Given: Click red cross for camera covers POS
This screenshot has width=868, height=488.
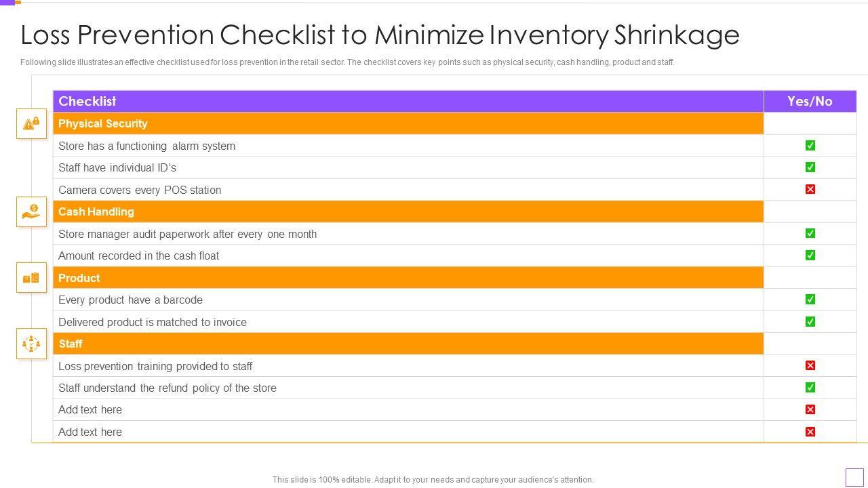Looking at the screenshot, I should (x=810, y=189).
